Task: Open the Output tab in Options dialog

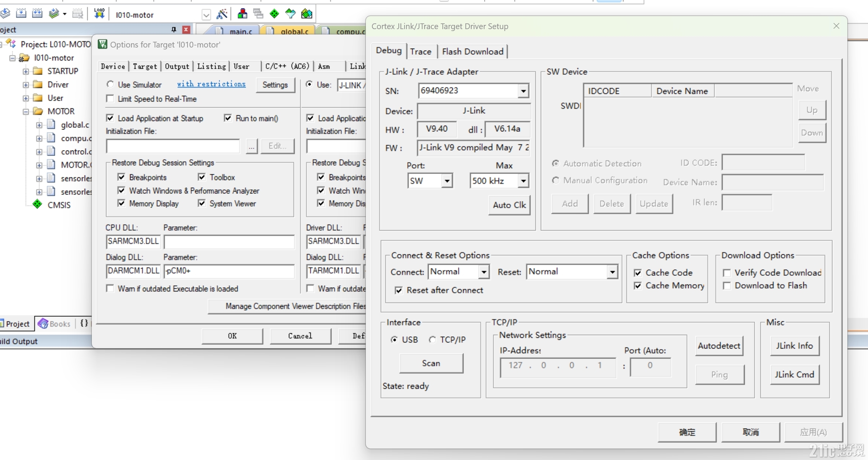Action: click(177, 66)
